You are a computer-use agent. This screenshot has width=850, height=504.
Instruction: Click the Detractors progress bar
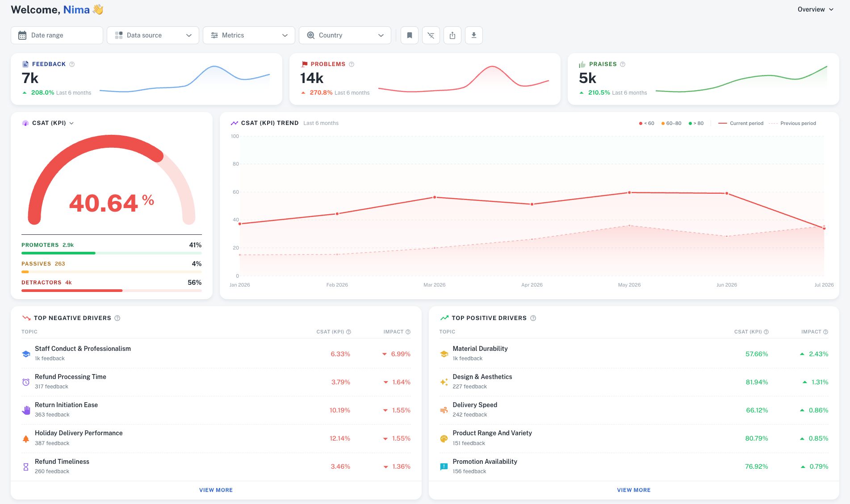tap(112, 291)
